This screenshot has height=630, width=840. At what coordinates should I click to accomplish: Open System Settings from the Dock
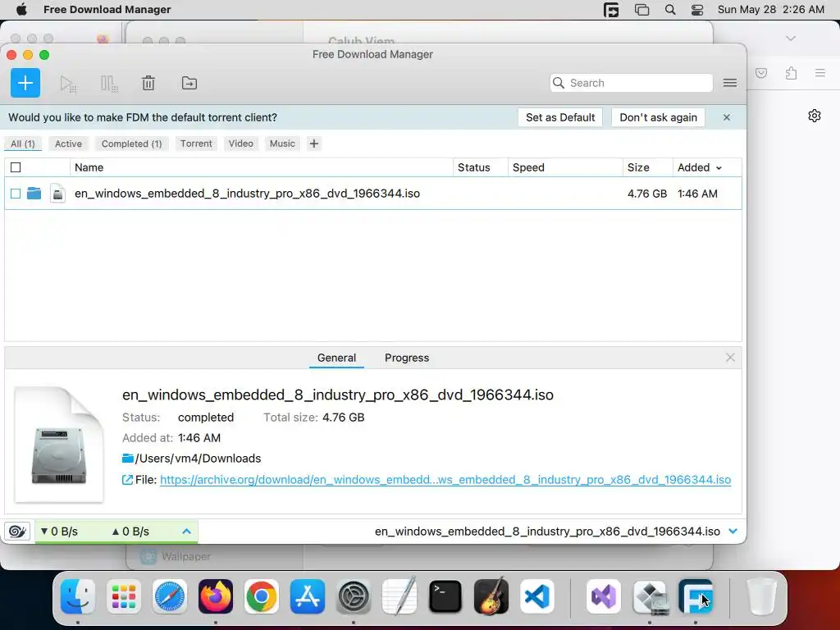pos(354,596)
